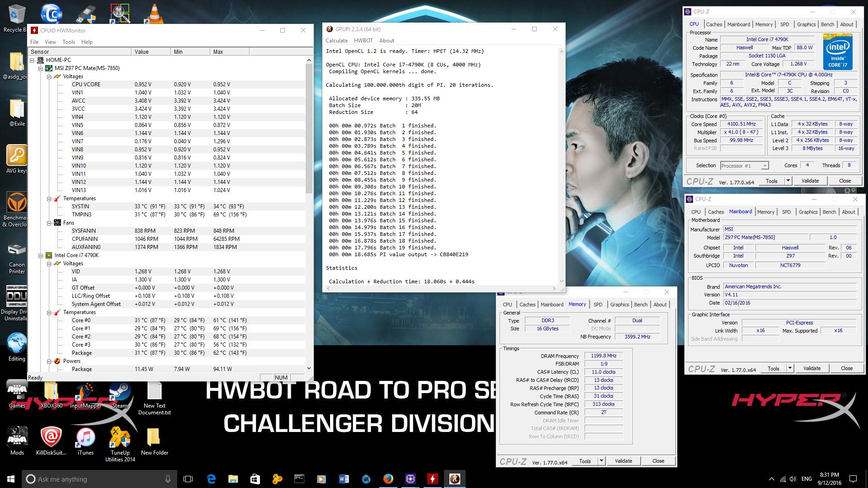Launch iTunes from the desktop
Image resolution: width=868 pixels, height=488 pixels.
pyautogui.click(x=85, y=441)
